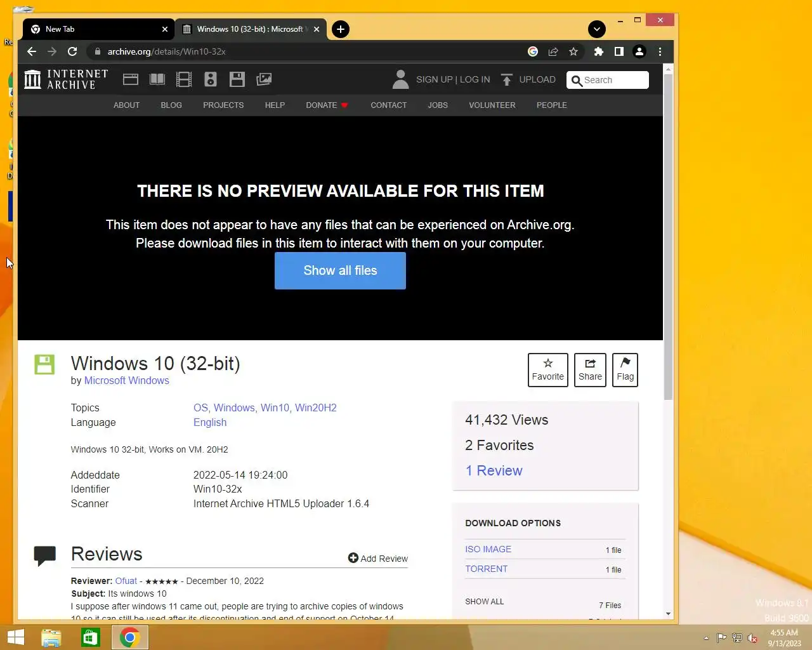Open the VOLUNTEER menu item

coord(492,105)
